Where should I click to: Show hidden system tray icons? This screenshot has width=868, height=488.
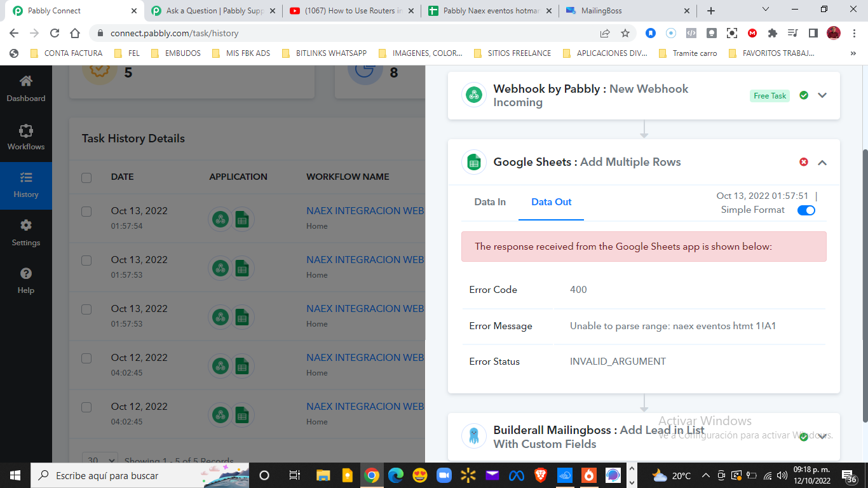705,475
